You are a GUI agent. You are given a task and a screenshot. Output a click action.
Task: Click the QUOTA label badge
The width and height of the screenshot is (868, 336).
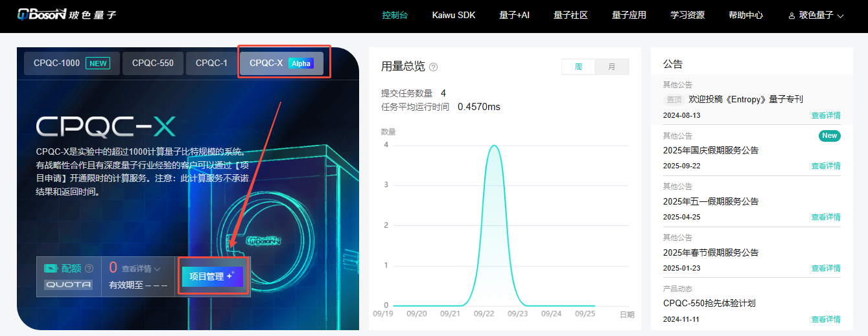tap(68, 284)
